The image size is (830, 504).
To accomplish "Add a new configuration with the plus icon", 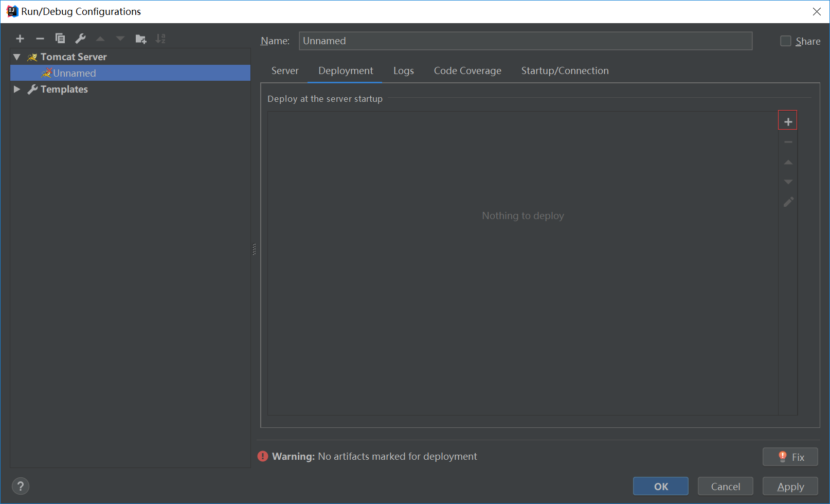I will pyautogui.click(x=20, y=39).
